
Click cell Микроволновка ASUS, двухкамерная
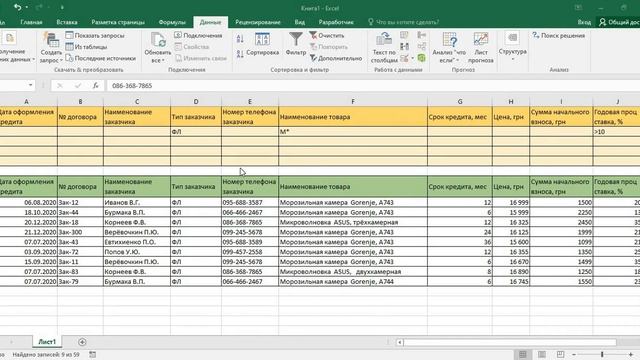tap(353, 272)
